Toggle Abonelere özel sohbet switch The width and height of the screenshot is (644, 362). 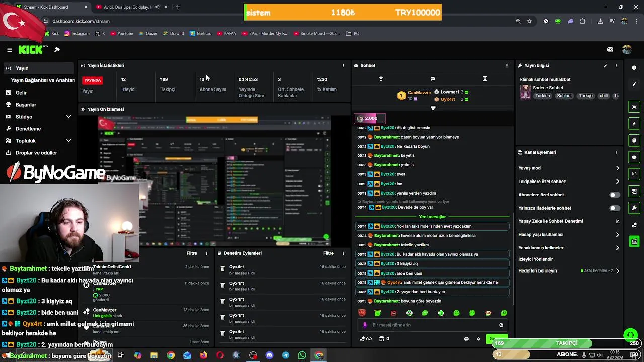(x=614, y=195)
